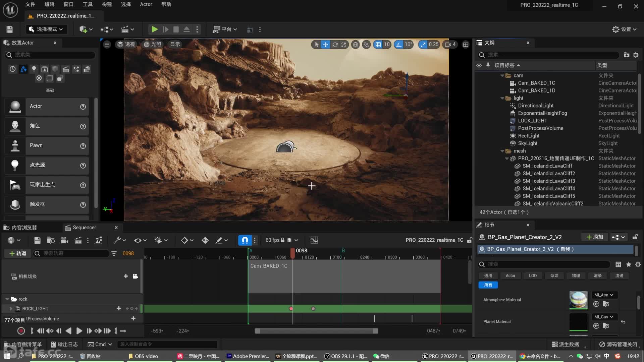This screenshot has height=362, width=644.
Task: Open the Output Log button (输出日志)
Action: tap(64, 344)
